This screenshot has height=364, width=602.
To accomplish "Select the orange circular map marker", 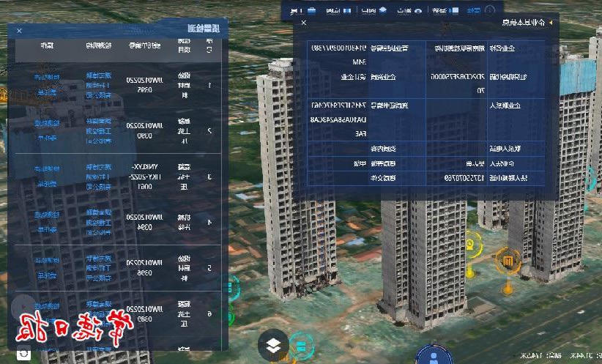I will tap(508, 261).
